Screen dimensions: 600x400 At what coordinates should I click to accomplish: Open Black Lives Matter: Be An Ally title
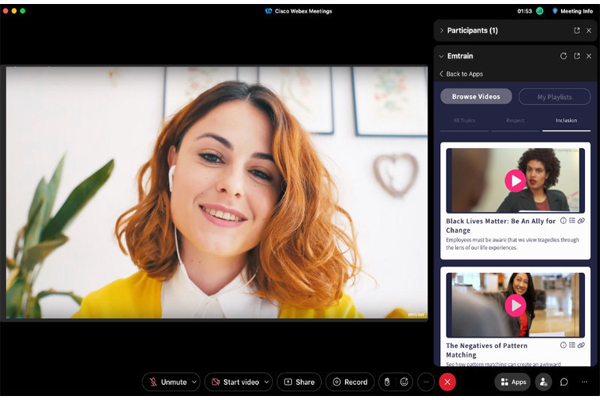point(501,225)
